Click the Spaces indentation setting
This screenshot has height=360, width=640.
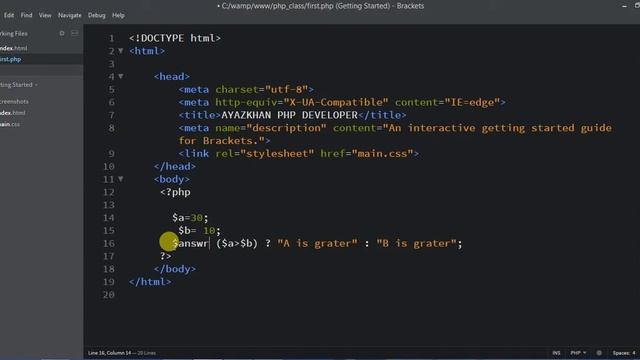[x=624, y=353]
